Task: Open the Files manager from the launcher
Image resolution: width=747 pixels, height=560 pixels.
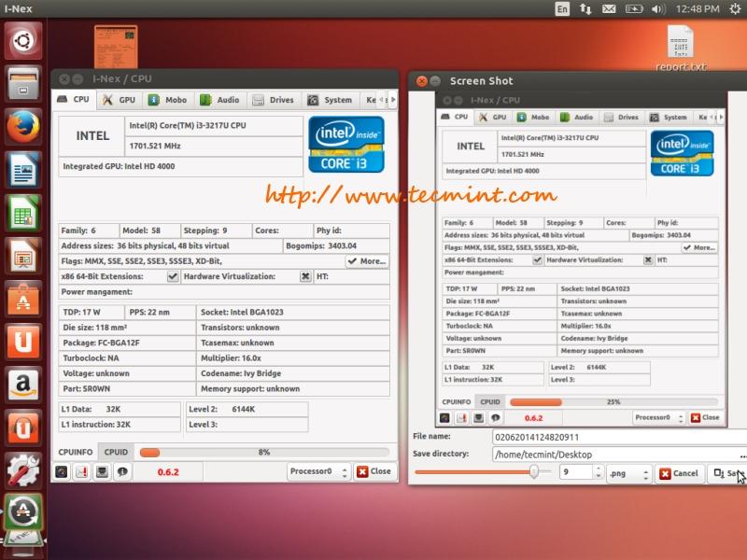Action: coord(22,83)
